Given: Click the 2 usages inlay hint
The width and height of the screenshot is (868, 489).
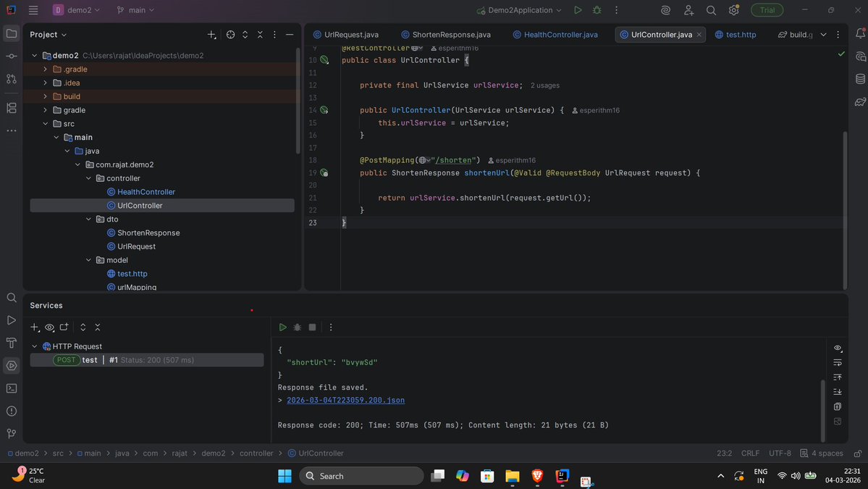Looking at the screenshot, I should click(544, 85).
